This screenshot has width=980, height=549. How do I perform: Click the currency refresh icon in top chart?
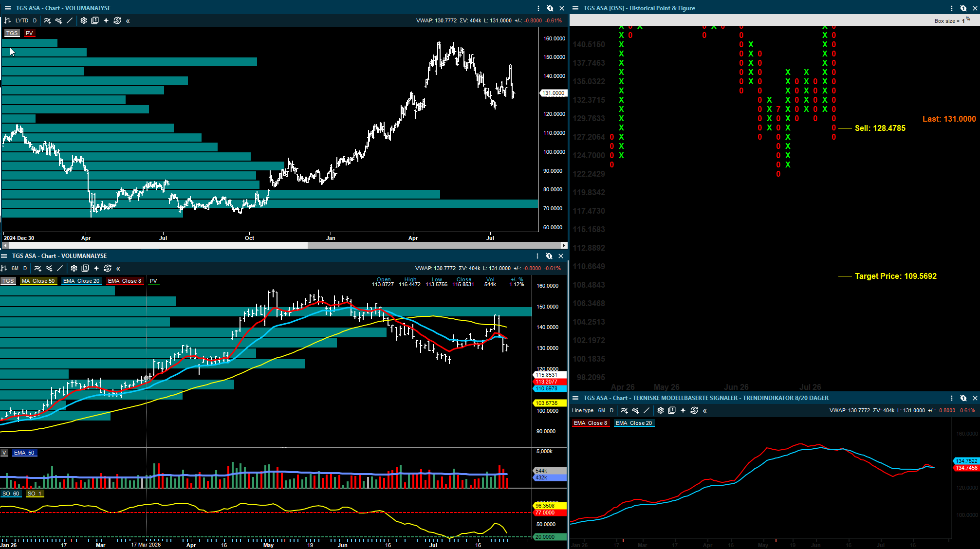coord(117,20)
